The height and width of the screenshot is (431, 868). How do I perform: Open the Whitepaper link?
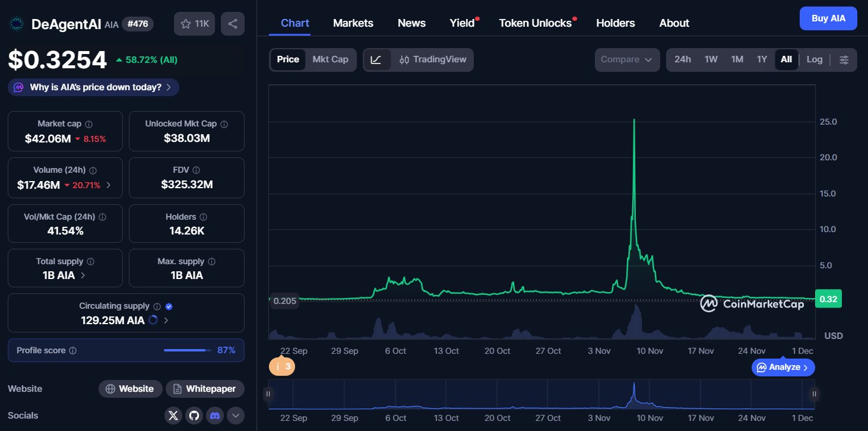205,389
